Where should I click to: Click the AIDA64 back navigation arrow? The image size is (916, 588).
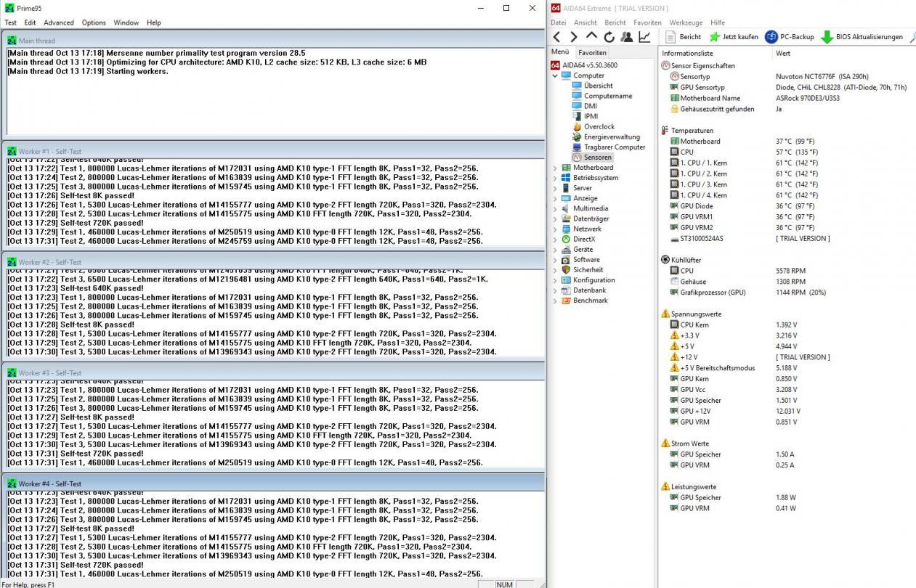[x=556, y=37]
